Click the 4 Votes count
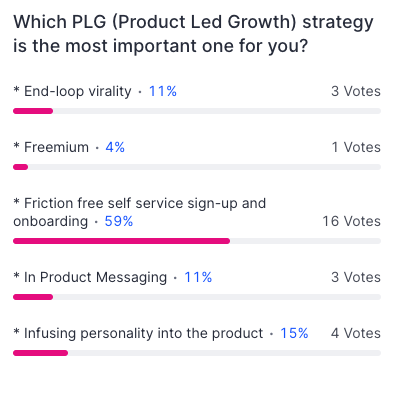This screenshot has height=400, width=395. click(356, 333)
